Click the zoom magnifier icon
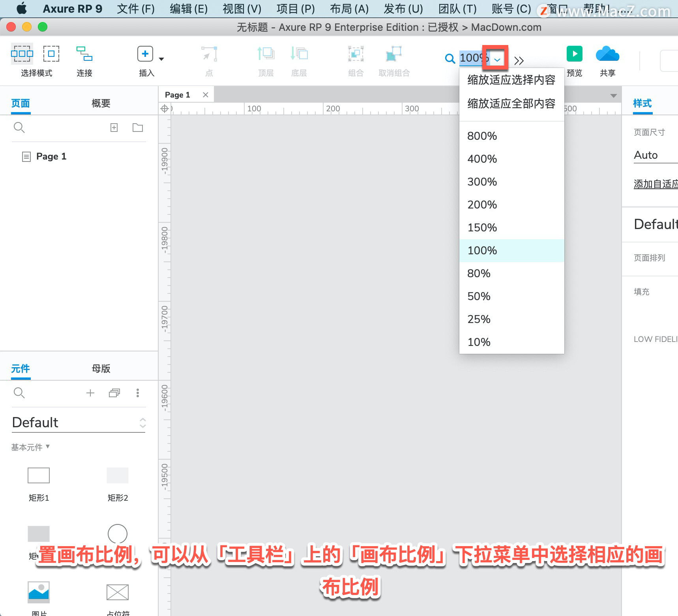Screen dimensions: 678x616 coord(450,58)
